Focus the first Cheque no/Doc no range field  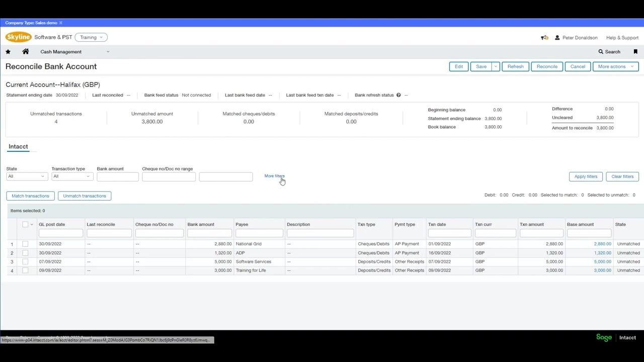169,176
